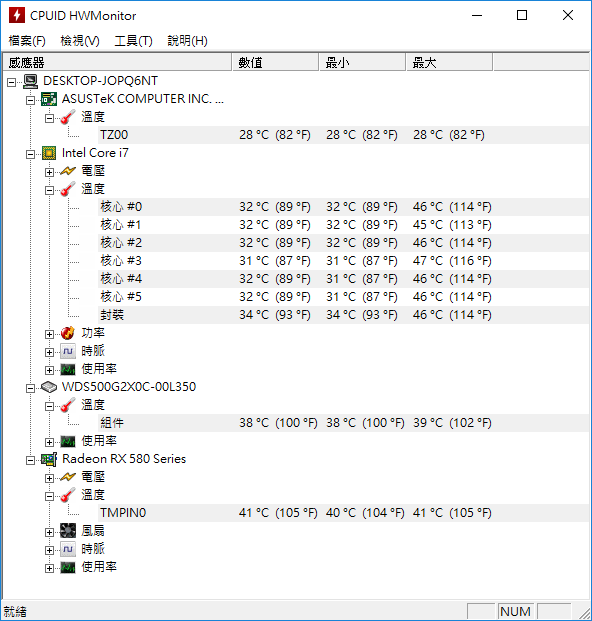This screenshot has width=592, height=621.
Task: Collapse the DESKTOP-JOPQ6NT root node
Action: click(11, 82)
